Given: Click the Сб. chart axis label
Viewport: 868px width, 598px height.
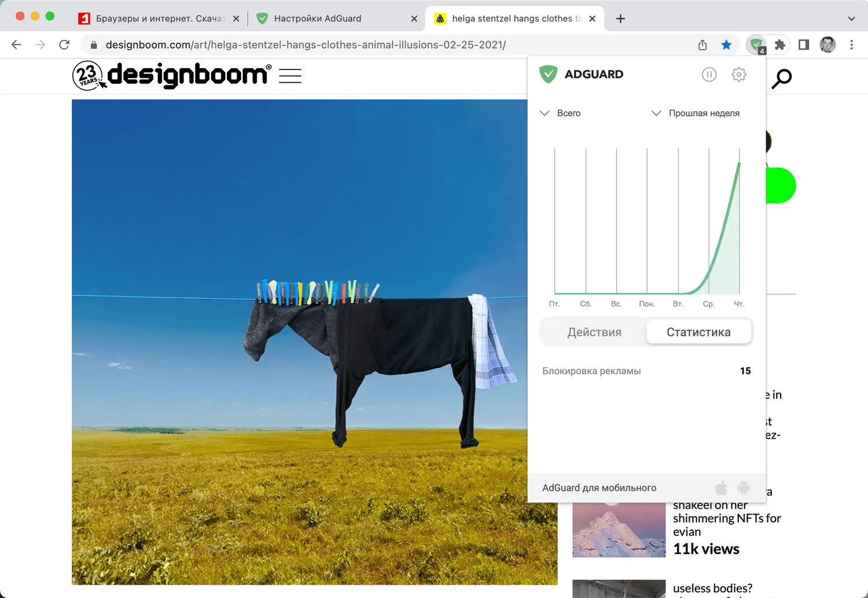Looking at the screenshot, I should [x=586, y=304].
